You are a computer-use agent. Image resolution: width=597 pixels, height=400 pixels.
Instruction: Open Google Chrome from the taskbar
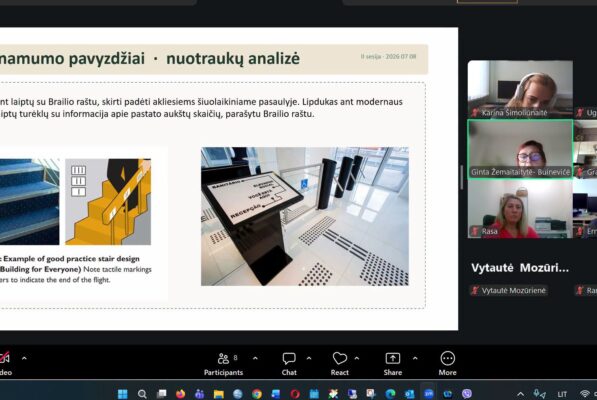tap(257, 394)
